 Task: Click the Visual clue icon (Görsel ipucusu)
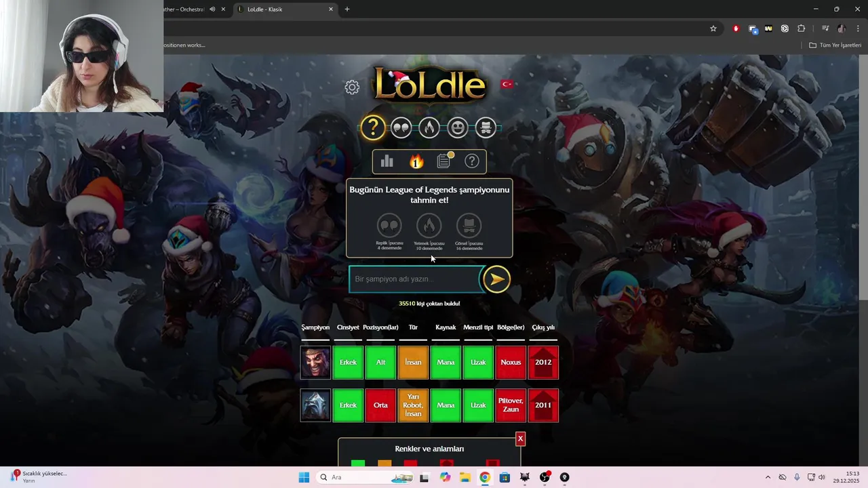[x=469, y=226]
